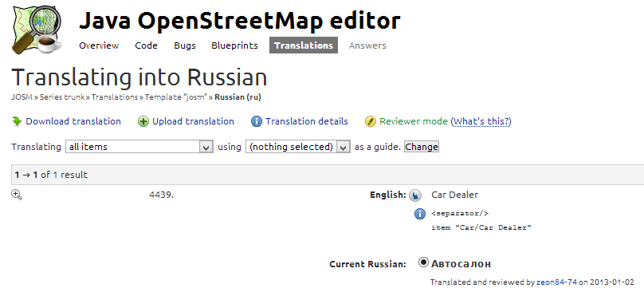Viewport: 644px width, 296px height.
Task: Click the Upload translation link
Action: [193, 121]
